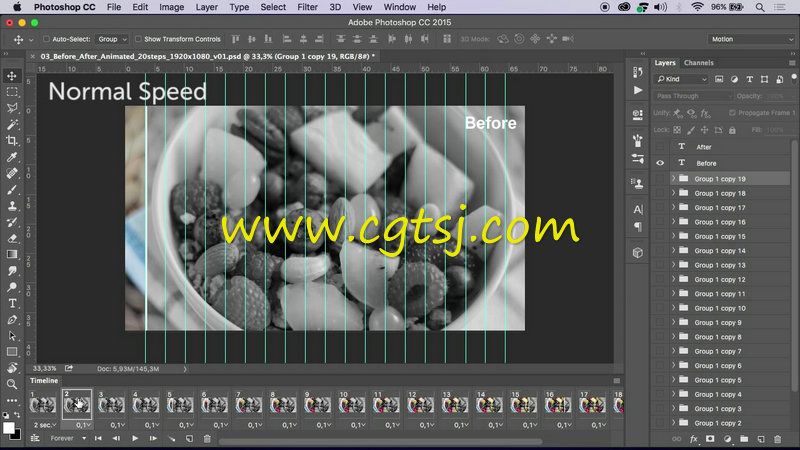800x450 pixels.
Task: Select frame 5 thumbnail in Timeline
Action: coord(180,405)
